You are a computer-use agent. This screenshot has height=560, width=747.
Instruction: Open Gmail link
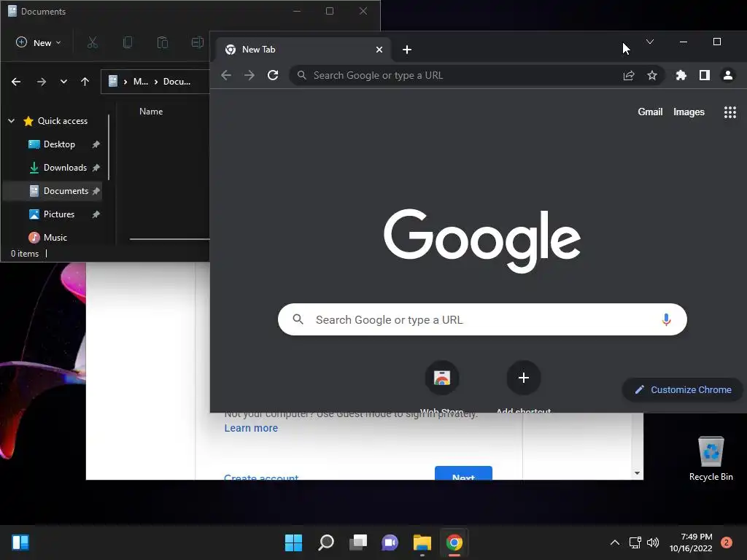pos(650,112)
